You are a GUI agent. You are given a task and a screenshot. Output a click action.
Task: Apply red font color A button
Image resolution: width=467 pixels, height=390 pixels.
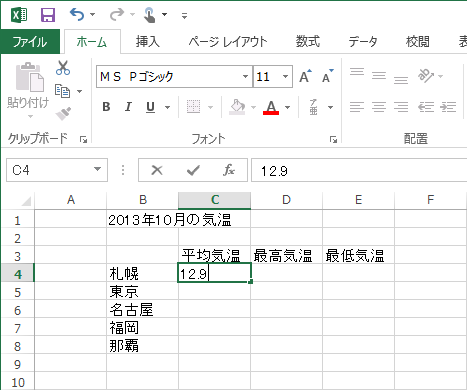point(271,107)
